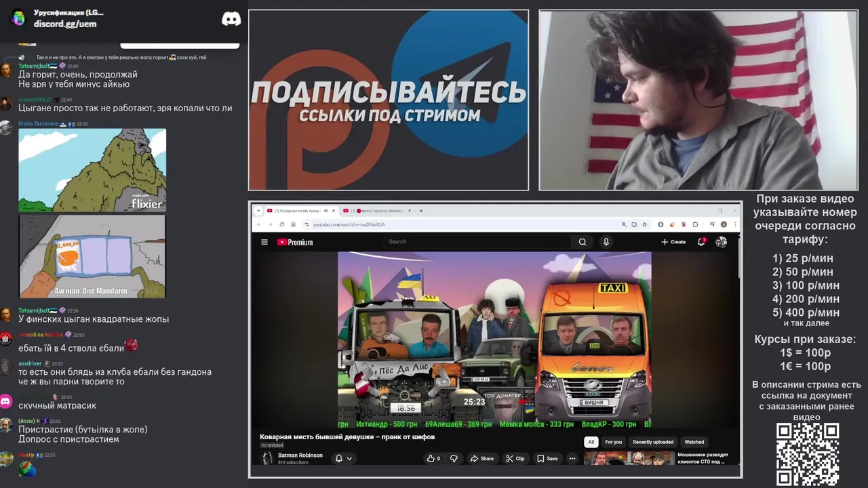This screenshot has width=868, height=488.
Task: Open the YouTube account avatar menu
Action: tap(722, 242)
